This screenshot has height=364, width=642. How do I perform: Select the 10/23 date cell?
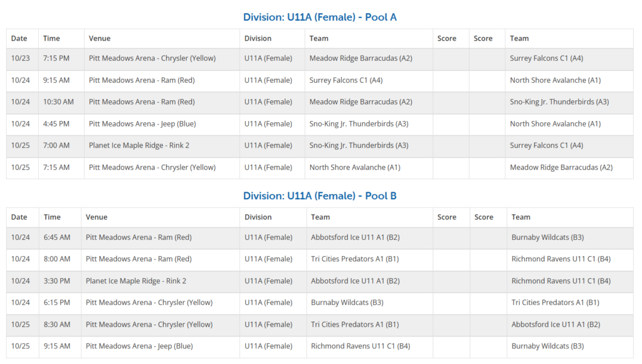[21, 58]
